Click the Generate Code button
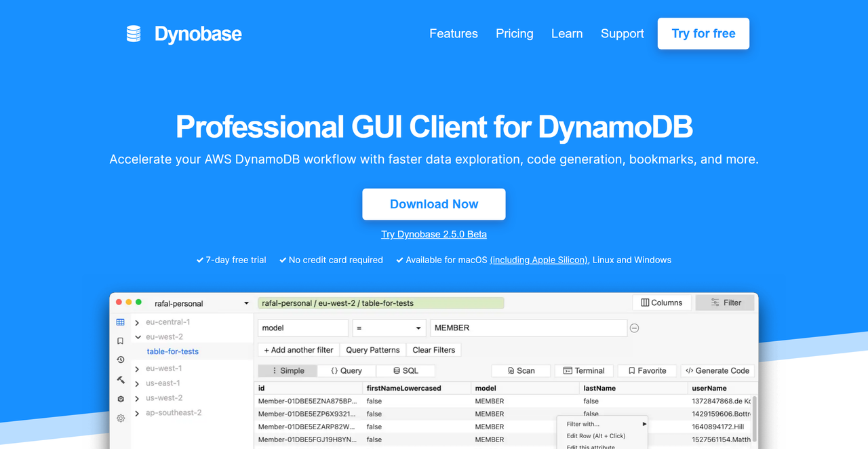The width and height of the screenshot is (868, 449). 717,371
